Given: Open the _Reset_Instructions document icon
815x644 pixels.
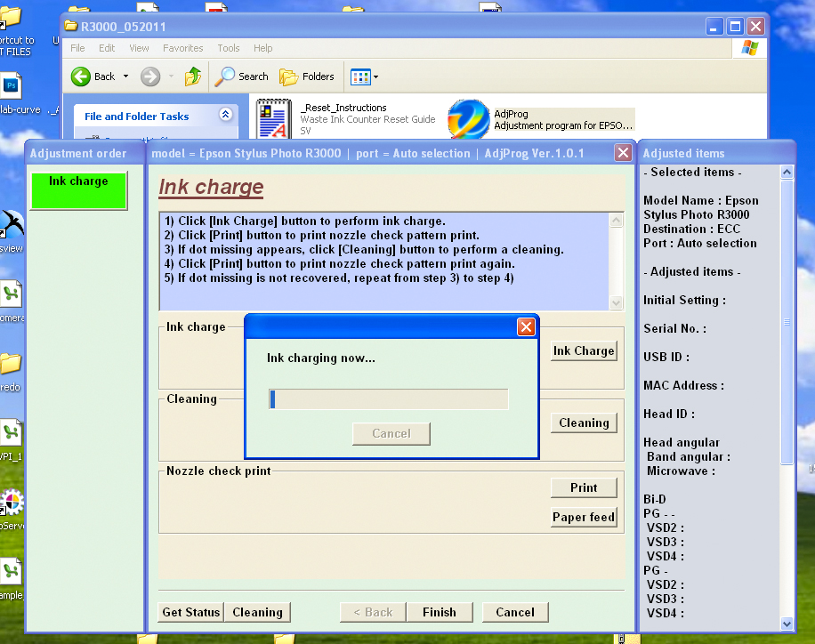Looking at the screenshot, I should 273,119.
